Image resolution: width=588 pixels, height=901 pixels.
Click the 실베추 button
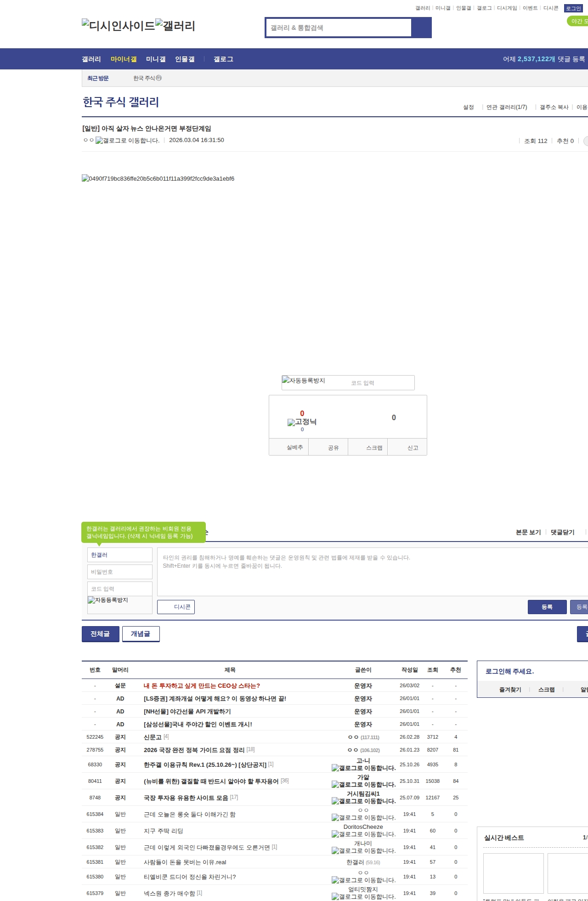coord(289,447)
